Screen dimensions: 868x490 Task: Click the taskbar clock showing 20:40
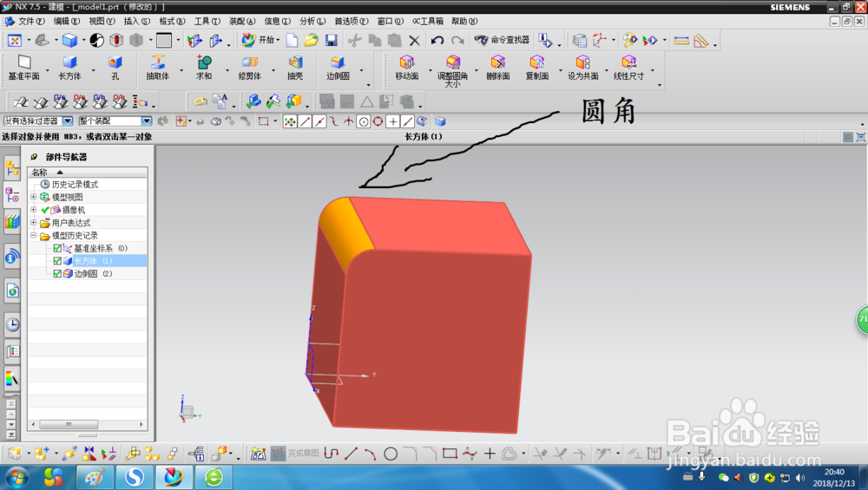coord(833,472)
